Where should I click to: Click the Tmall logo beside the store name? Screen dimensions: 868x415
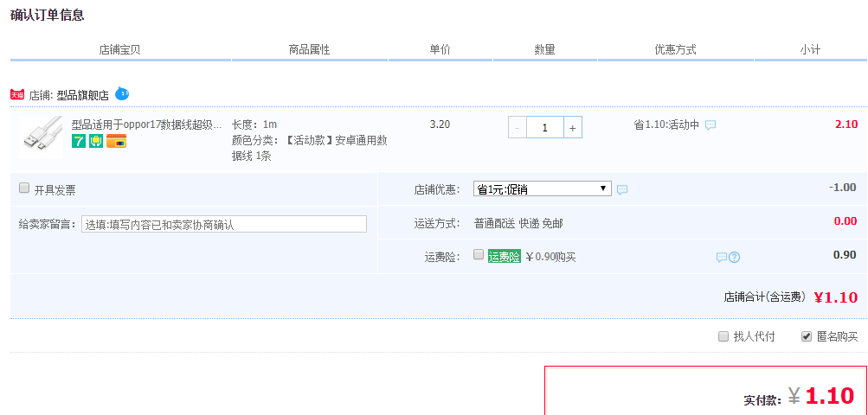pyautogui.click(x=17, y=94)
